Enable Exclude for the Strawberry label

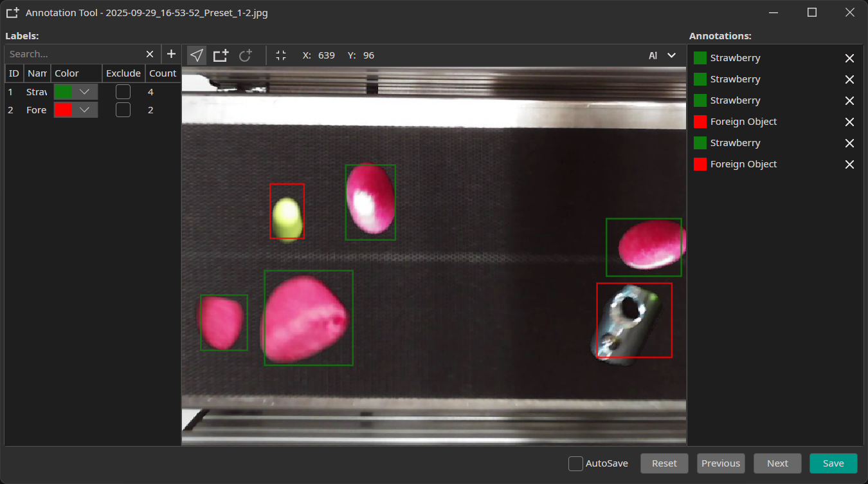[122, 91]
